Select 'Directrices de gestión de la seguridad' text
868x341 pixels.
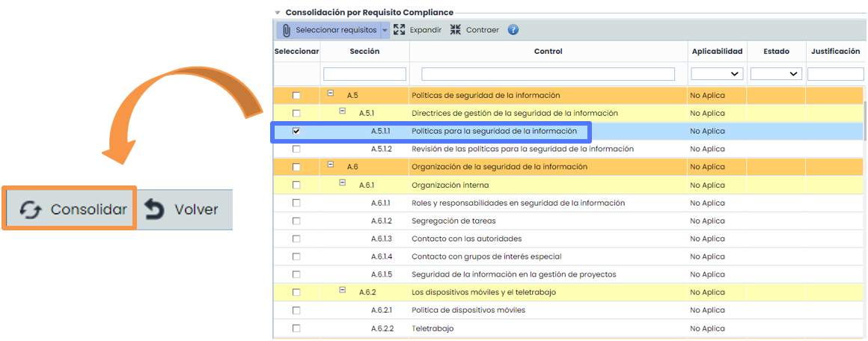514,113
